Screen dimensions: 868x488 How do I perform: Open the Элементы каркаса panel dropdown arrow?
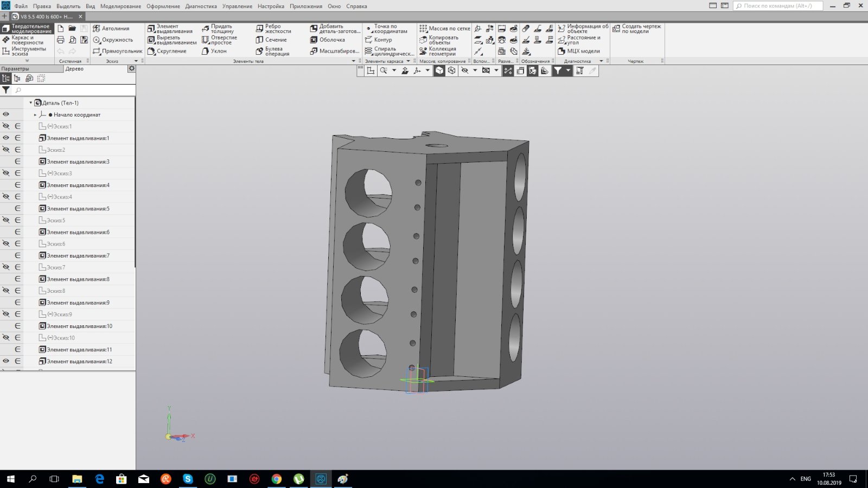click(x=408, y=61)
